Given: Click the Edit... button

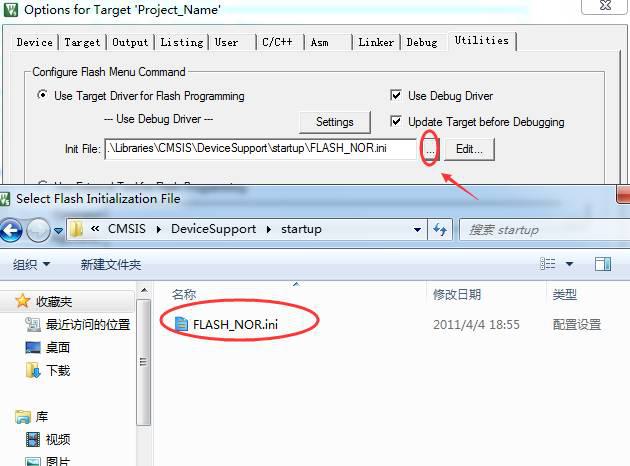Looking at the screenshot, I should point(469,149).
